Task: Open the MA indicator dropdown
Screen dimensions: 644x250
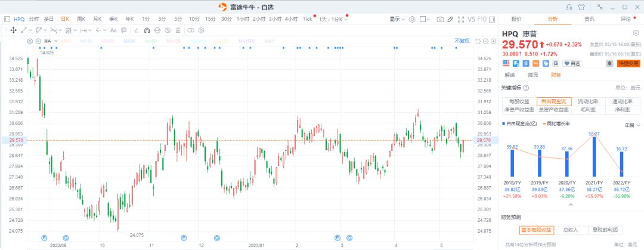Action: coord(55,41)
